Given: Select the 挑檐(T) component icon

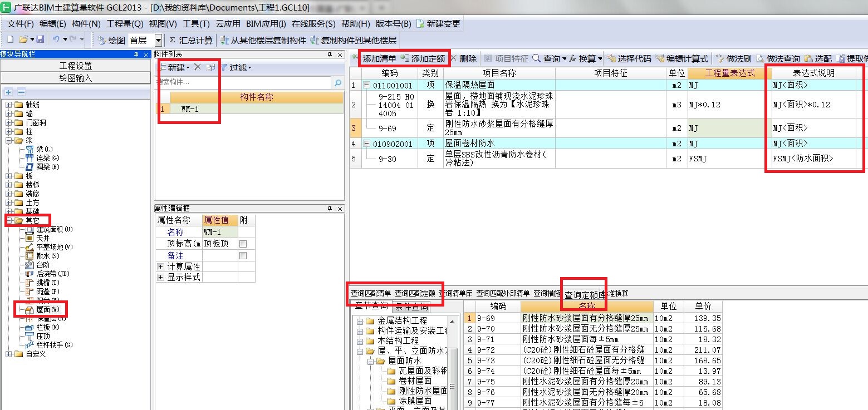Looking at the screenshot, I should point(30,283).
